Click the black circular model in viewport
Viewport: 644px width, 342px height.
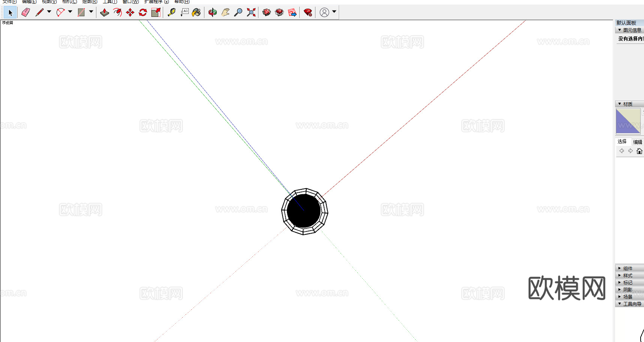pyautogui.click(x=304, y=211)
